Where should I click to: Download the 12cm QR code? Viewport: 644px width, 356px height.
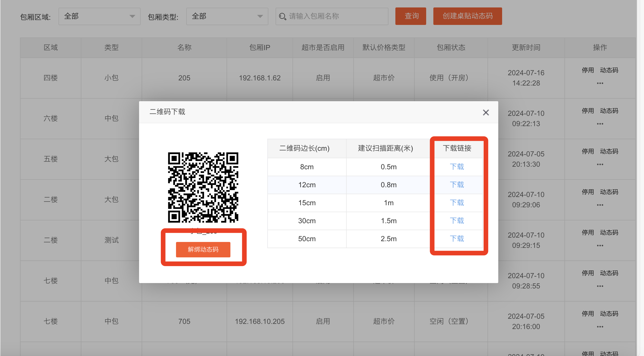coord(457,185)
